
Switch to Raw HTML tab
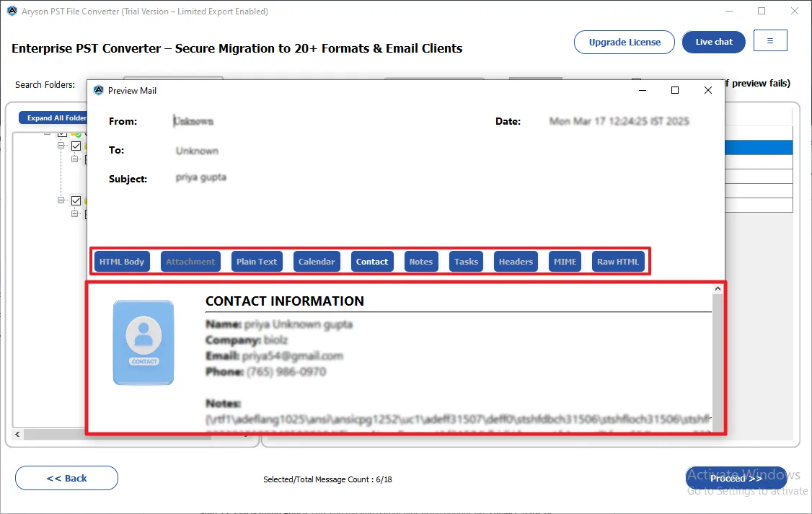(x=618, y=262)
